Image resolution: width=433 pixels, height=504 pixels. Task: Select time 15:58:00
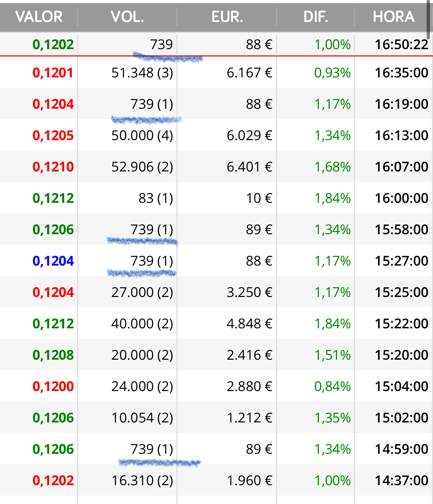[402, 230]
